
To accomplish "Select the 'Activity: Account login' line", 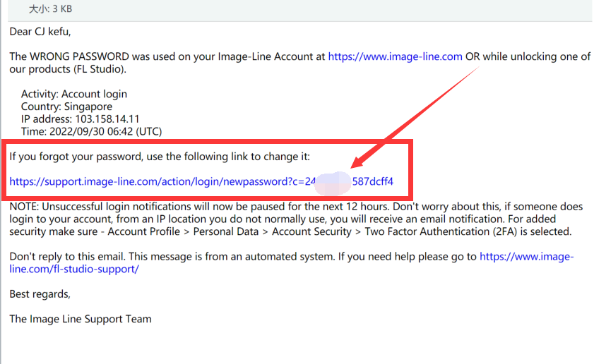I will [x=74, y=94].
